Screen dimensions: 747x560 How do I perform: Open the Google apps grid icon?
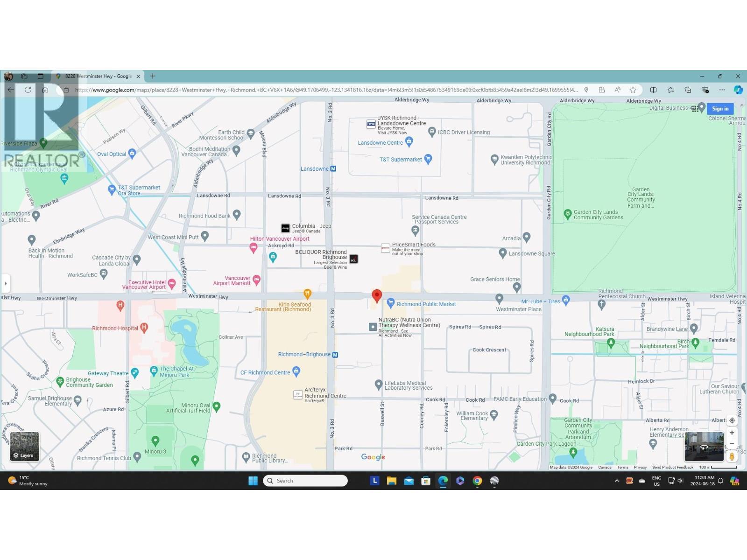click(x=695, y=109)
